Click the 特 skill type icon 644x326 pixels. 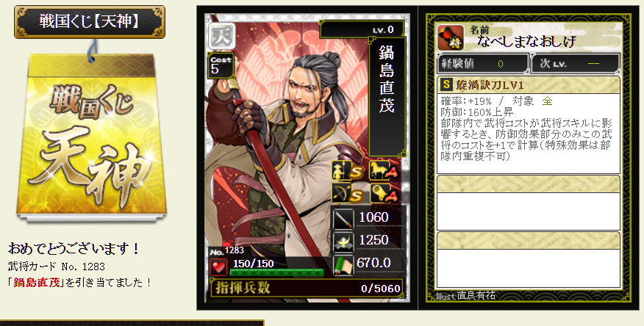(451, 37)
